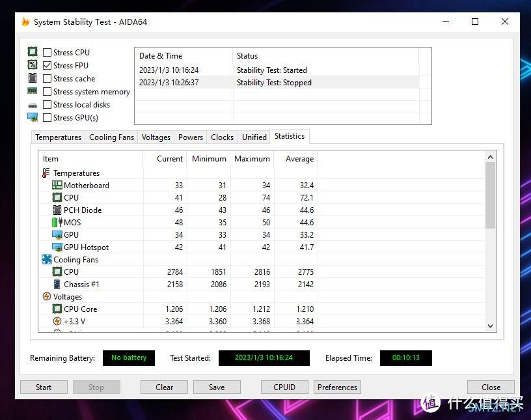Viewport: 531px width, 420px height.
Task: Enable the Stress cache checkbox
Action: tap(48, 79)
